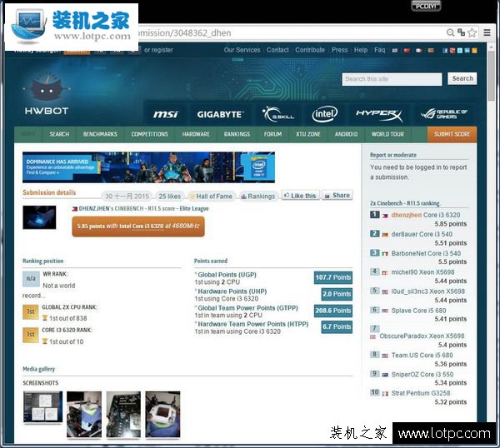Screen dimensions: 500x448
Task: Click the Philippines flag next to DHENZJHEN
Action: coord(75,209)
